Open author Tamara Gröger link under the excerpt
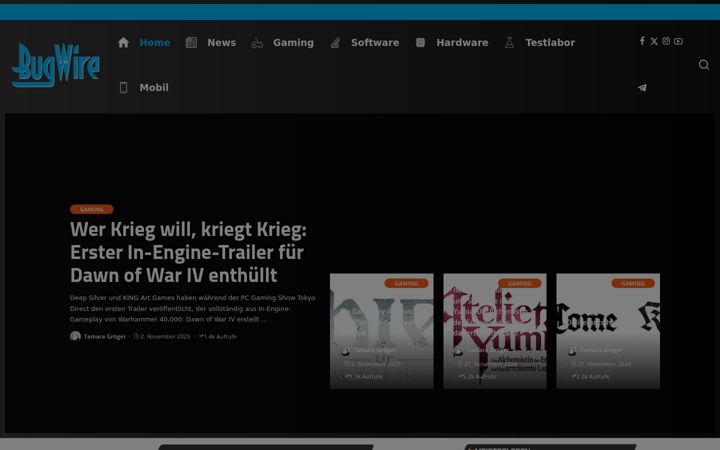The image size is (720, 450). (105, 337)
